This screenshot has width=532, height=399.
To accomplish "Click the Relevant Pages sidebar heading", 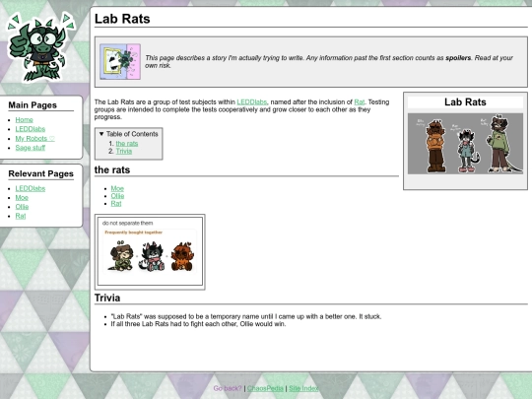I will 41,173.
